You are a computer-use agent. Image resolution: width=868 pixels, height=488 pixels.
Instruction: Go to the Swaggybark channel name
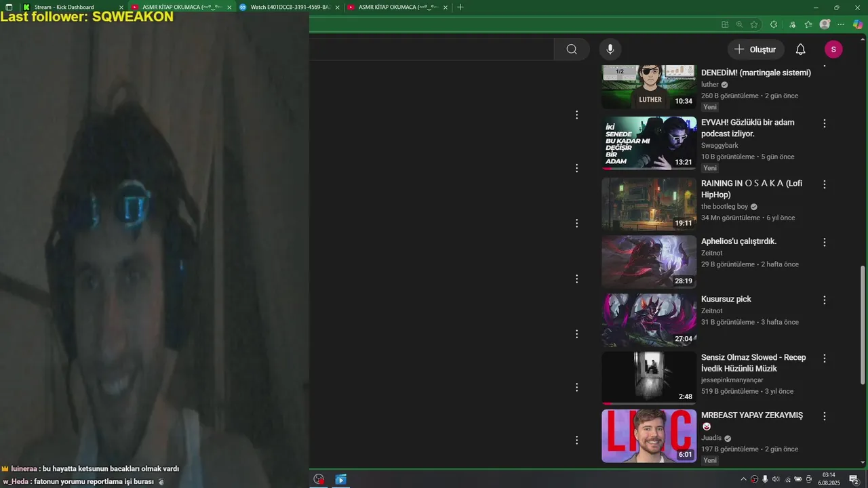pos(719,145)
